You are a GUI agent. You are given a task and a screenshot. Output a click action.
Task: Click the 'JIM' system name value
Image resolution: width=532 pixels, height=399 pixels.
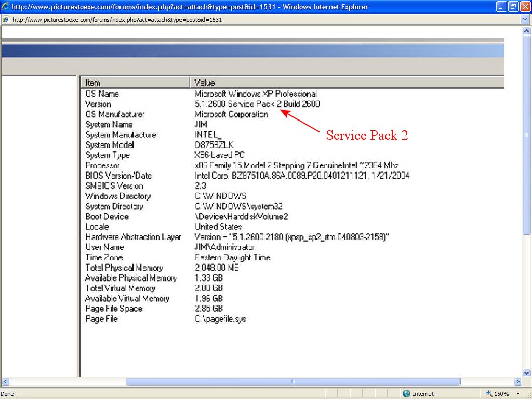(x=201, y=125)
